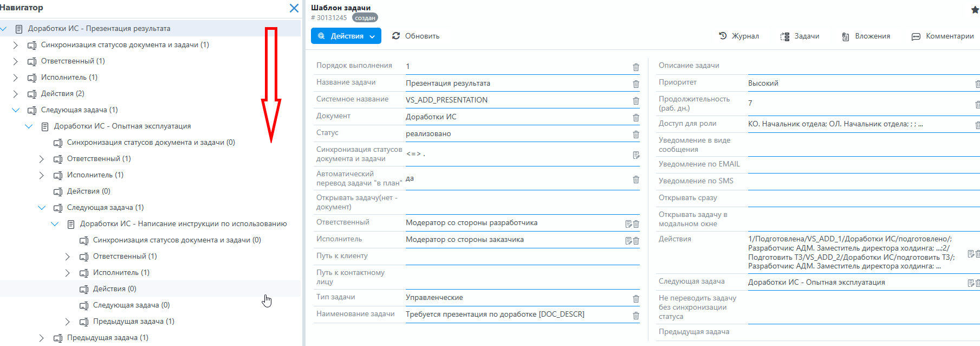Open the Журнал tab
Screen dimensions: 980x346
(x=739, y=36)
